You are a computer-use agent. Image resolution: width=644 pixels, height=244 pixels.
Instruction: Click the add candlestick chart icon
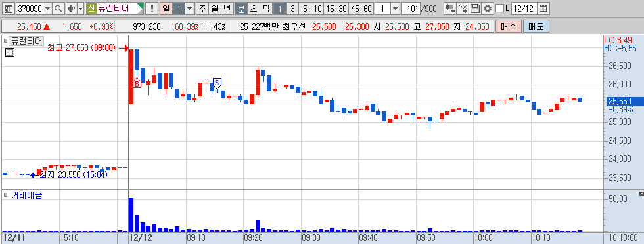[450, 9]
